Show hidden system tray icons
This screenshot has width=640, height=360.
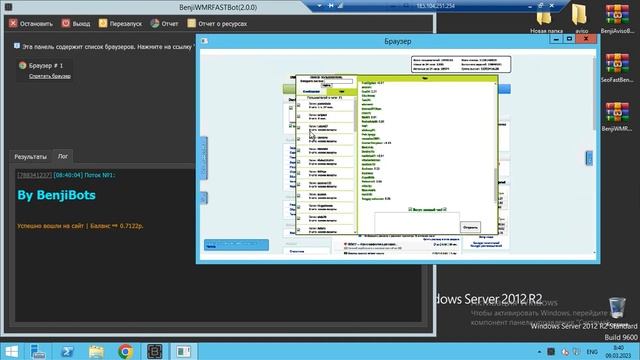click(539, 352)
